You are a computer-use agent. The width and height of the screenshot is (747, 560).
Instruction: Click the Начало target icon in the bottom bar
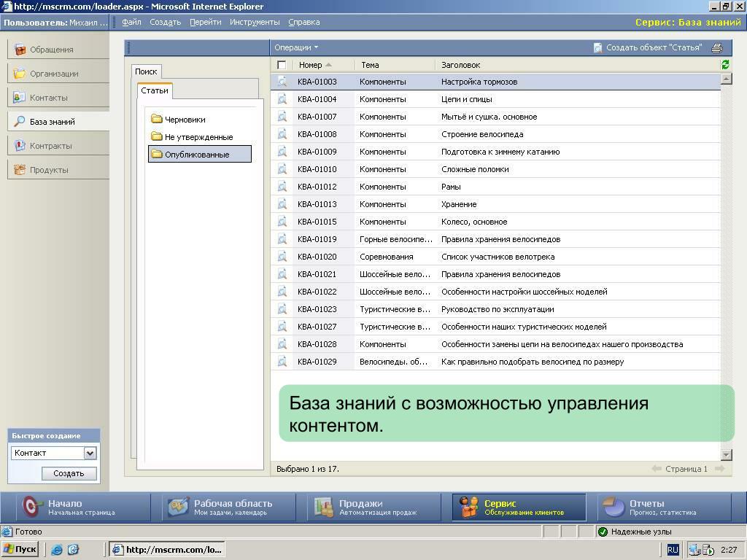32,507
